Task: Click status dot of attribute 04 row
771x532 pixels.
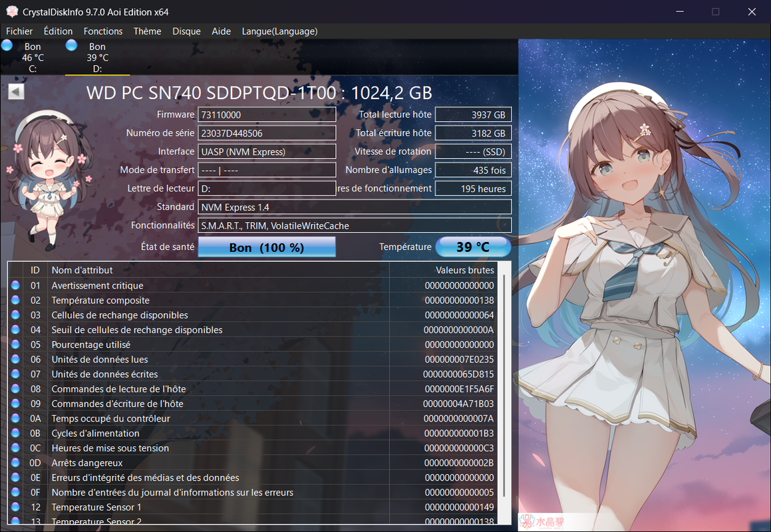Action: 15,329
